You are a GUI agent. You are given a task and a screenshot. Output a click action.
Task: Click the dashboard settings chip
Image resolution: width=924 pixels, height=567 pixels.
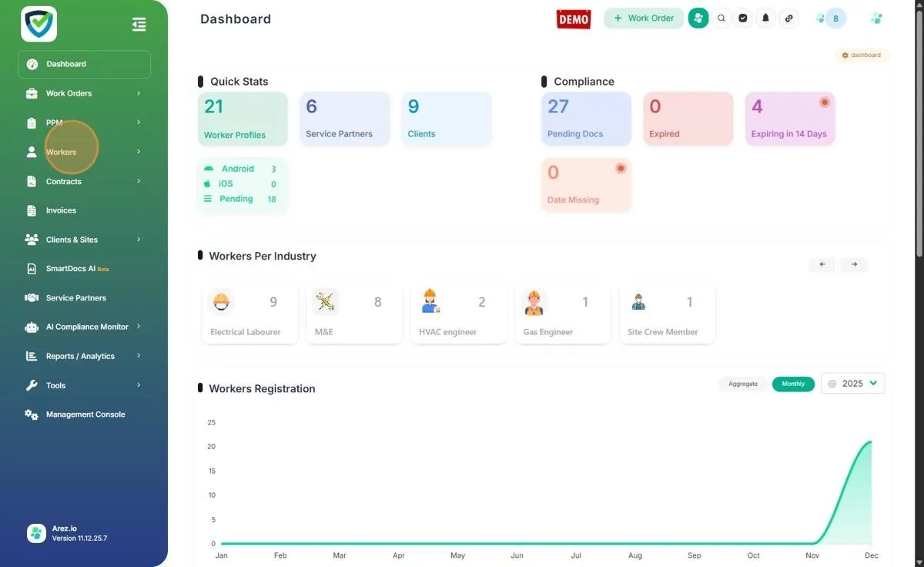[862, 55]
